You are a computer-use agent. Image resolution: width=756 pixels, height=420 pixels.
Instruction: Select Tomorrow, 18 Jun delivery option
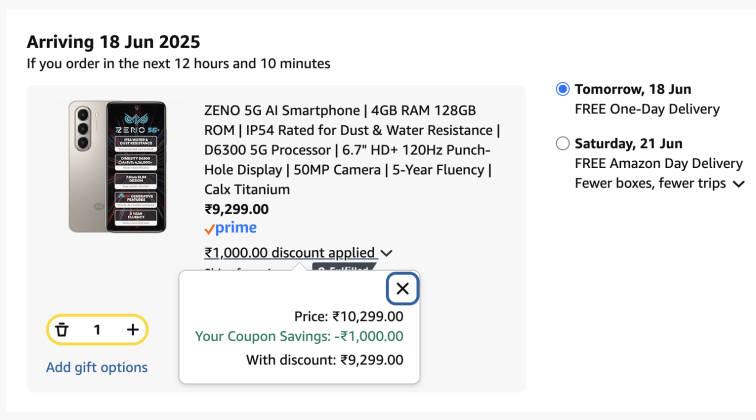[562, 89]
